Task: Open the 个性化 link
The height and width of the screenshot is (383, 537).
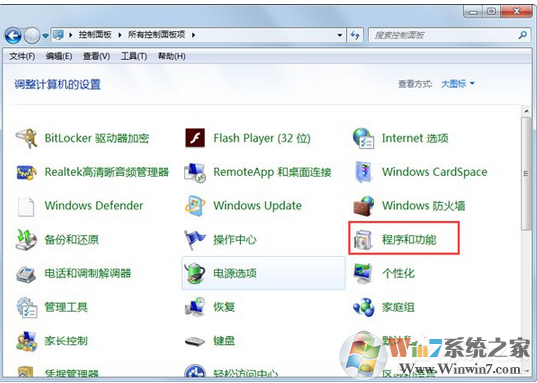Action: [x=398, y=273]
